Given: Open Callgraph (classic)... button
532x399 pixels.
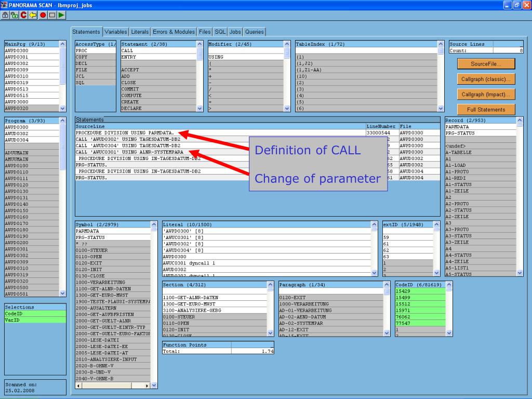Looking at the screenshot, I should click(x=486, y=79).
